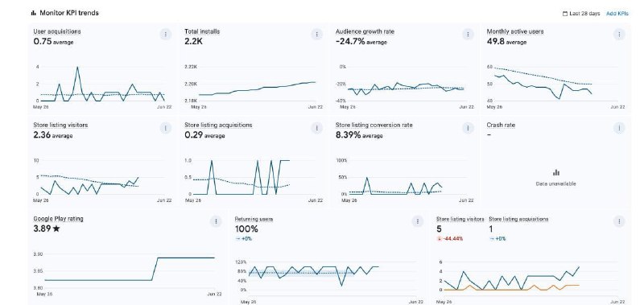
Task: Click the Add KPIs link
Action: [x=617, y=14]
